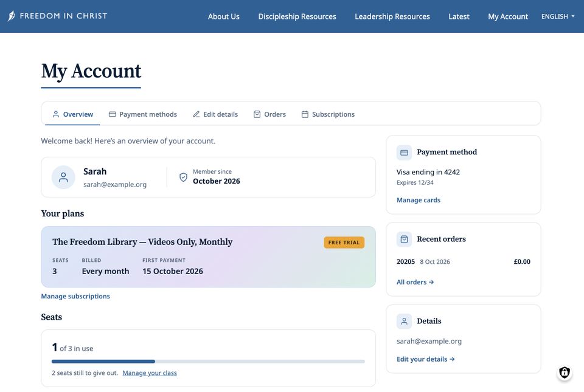Click the Manage cards link
The image size is (584, 392).
[x=419, y=200]
